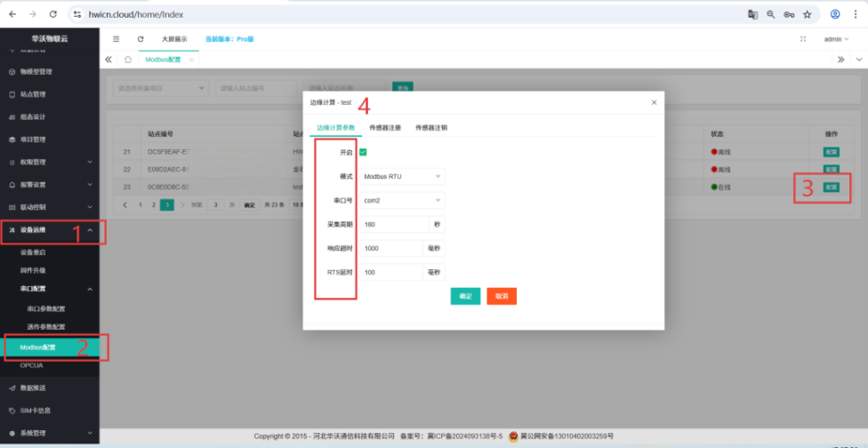Click the home icon beside Modbus配置 tab
Image resolution: width=868 pixels, height=448 pixels.
(x=128, y=60)
